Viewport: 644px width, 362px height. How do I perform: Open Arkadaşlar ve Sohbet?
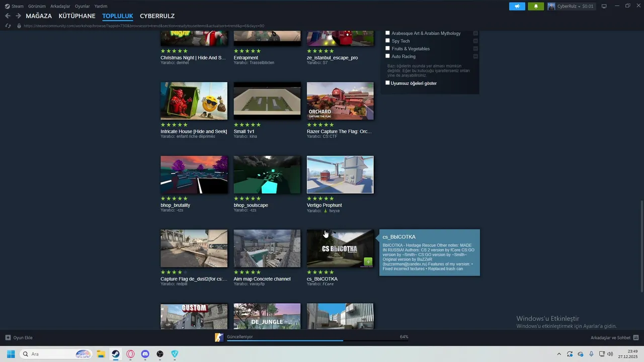click(x=614, y=337)
